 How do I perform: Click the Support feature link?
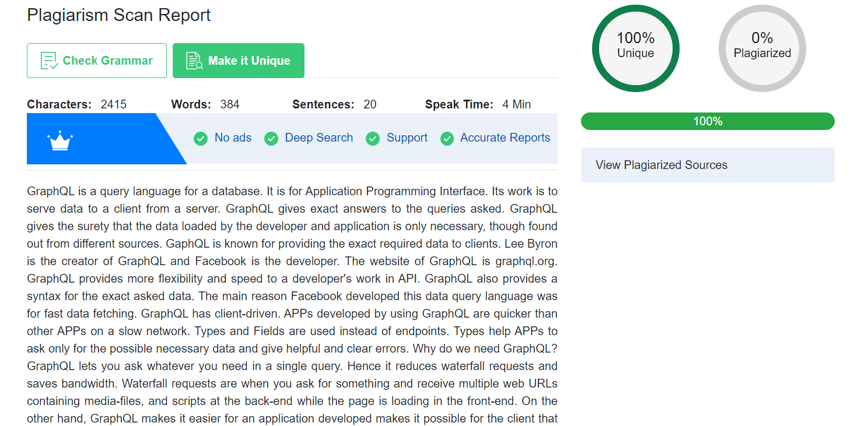pyautogui.click(x=407, y=138)
